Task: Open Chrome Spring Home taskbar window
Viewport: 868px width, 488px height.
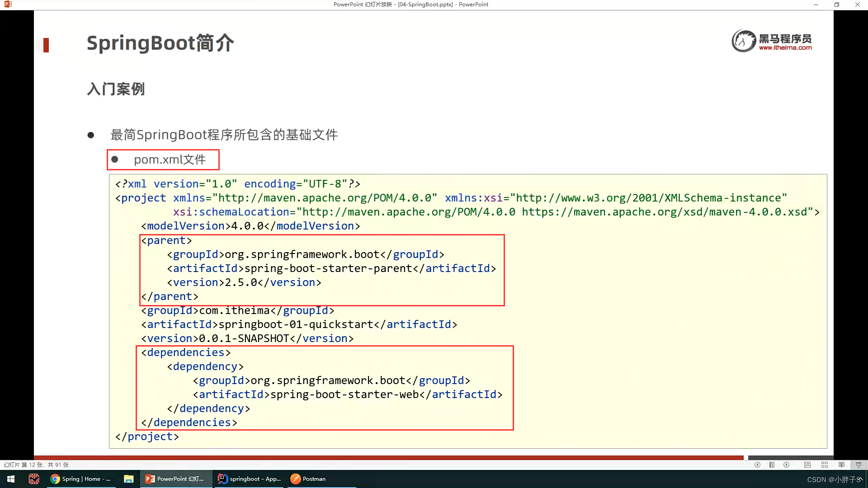Action: point(81,479)
